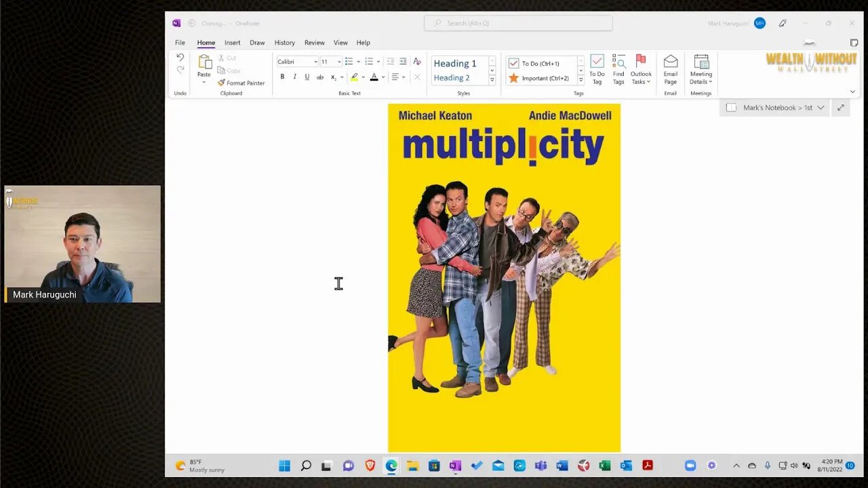Apply the font color
The image size is (868, 488).
point(374,77)
